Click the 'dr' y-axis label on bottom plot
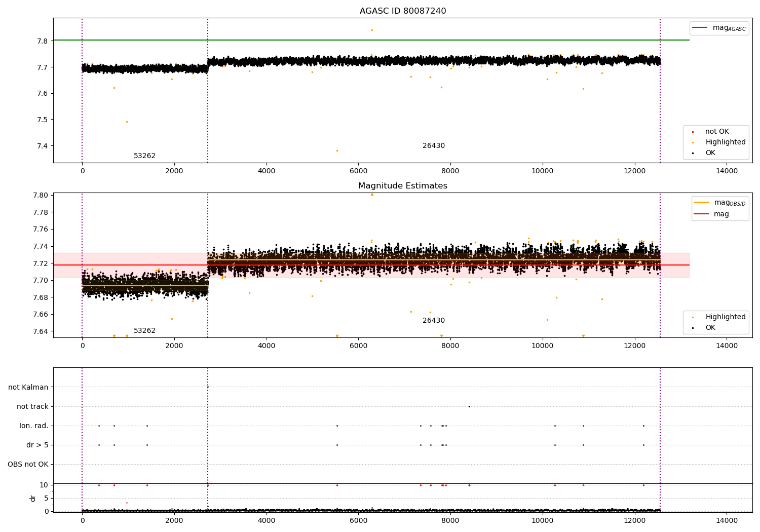Viewport: 760px width, 532px height. (x=33, y=498)
